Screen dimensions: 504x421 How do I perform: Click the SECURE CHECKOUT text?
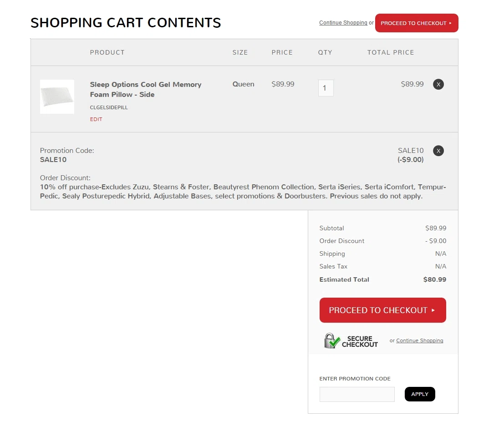[x=360, y=342]
